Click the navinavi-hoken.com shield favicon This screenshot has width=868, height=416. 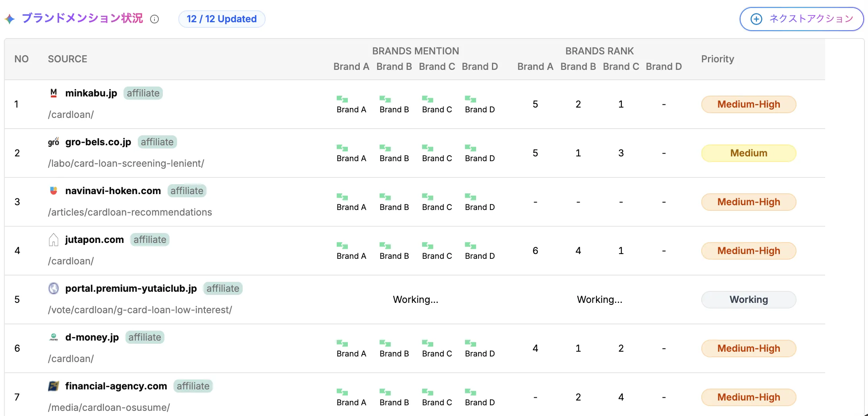point(54,191)
